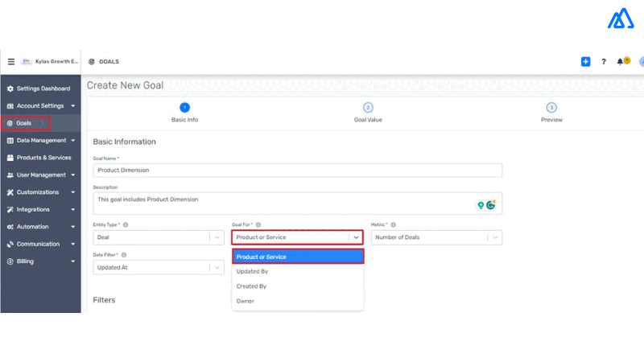This screenshot has height=362, width=644.
Task: Click info icon next to Entity Type
Action: [126, 225]
